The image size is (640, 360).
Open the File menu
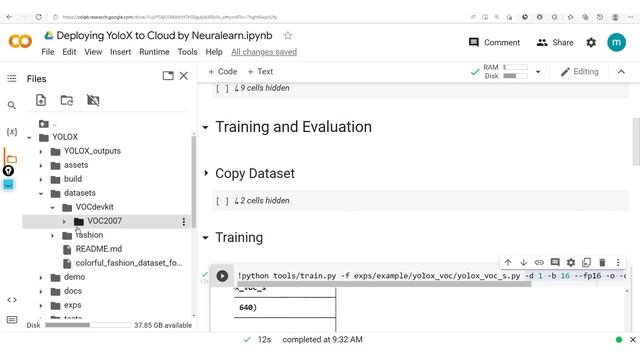(48, 52)
